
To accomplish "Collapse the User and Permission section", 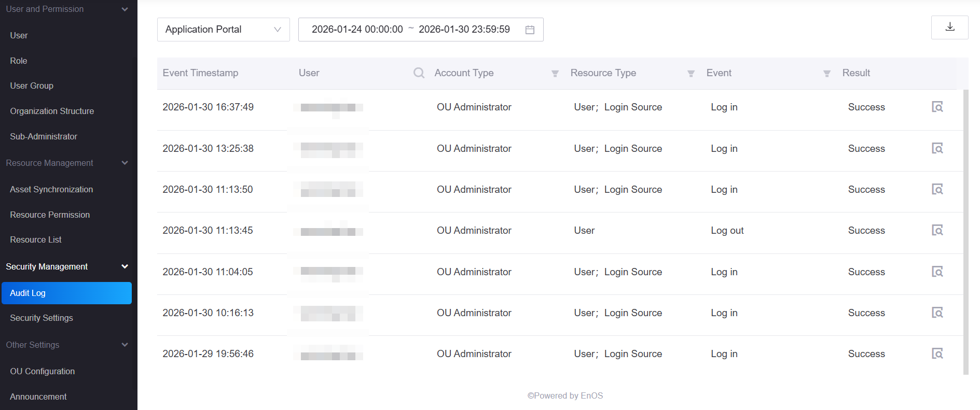I will pos(125,9).
